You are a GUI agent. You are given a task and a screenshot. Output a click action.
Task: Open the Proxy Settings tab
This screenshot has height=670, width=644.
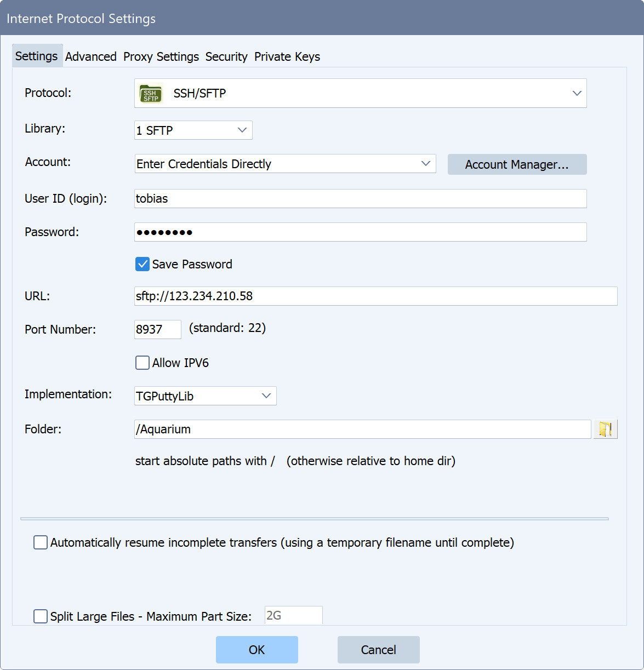[161, 56]
